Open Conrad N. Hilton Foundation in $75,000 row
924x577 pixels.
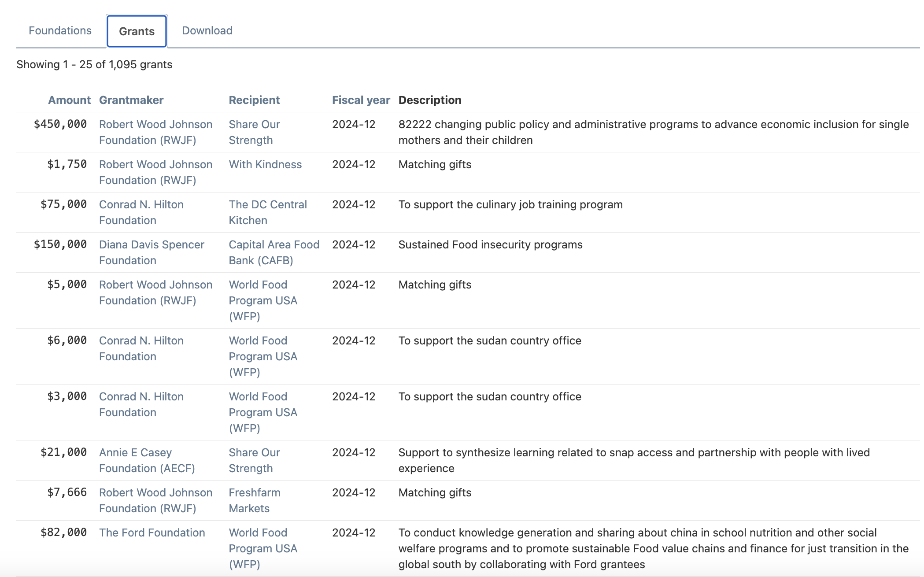(141, 212)
